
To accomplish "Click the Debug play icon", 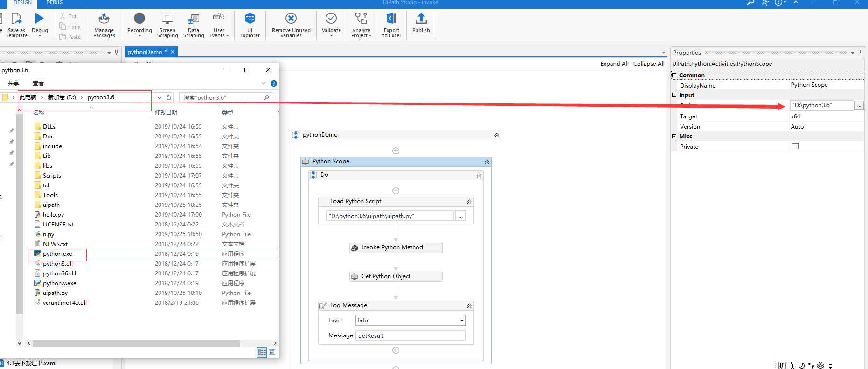I will [x=40, y=19].
